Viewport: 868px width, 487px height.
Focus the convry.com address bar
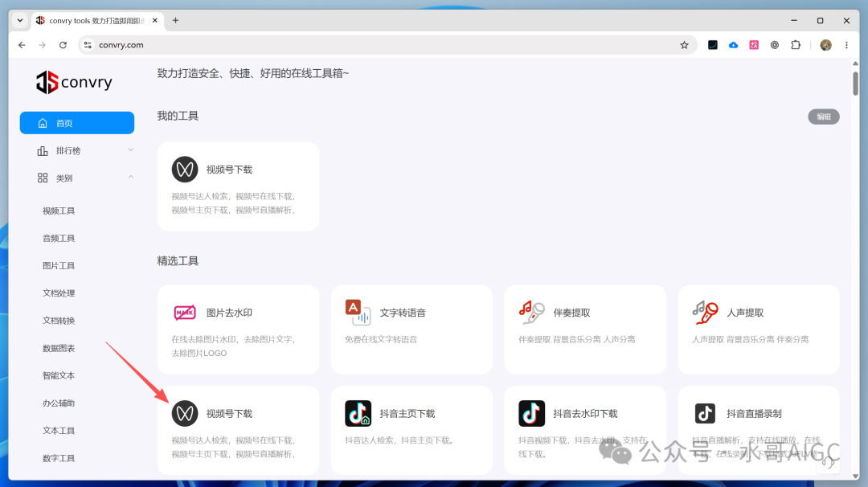coord(387,45)
